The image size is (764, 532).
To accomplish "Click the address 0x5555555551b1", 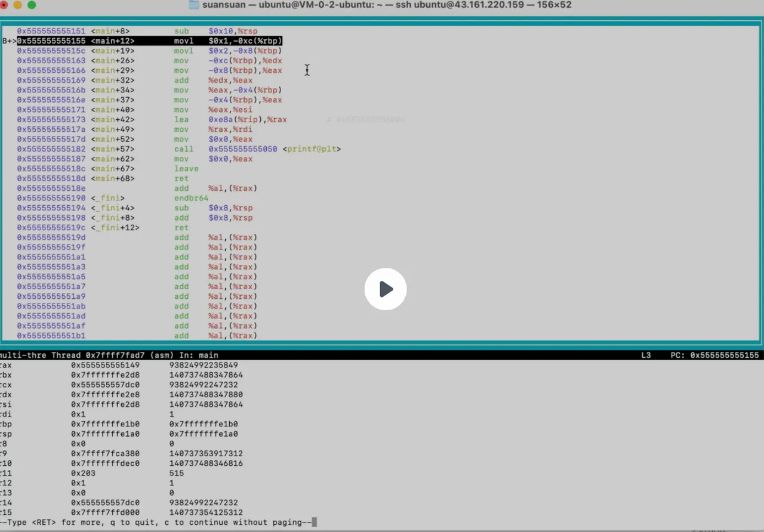I will pyautogui.click(x=51, y=336).
